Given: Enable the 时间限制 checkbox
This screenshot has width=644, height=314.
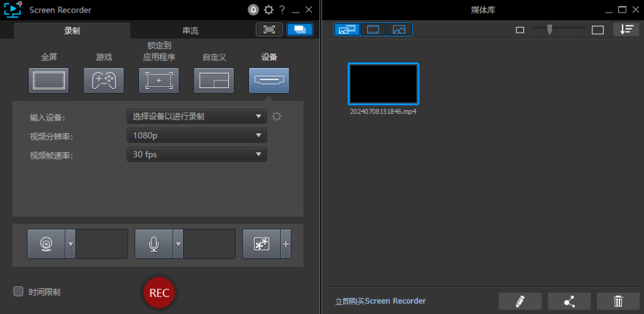Looking at the screenshot, I should (18, 291).
